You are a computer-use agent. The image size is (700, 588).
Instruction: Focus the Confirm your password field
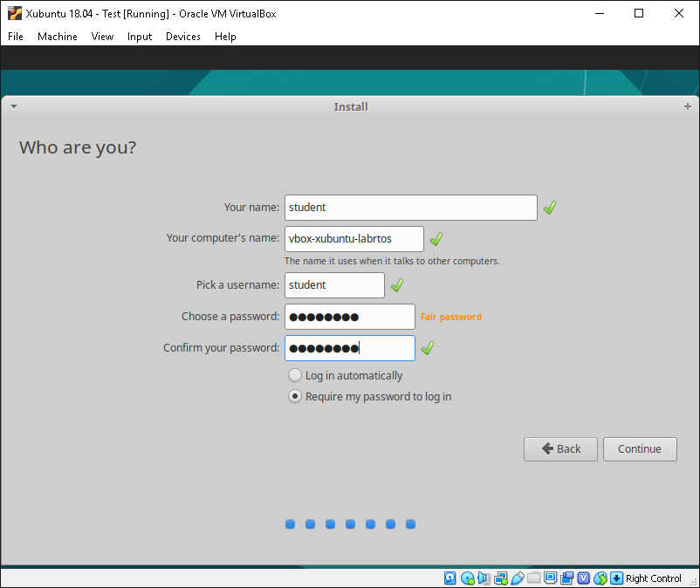pos(349,348)
